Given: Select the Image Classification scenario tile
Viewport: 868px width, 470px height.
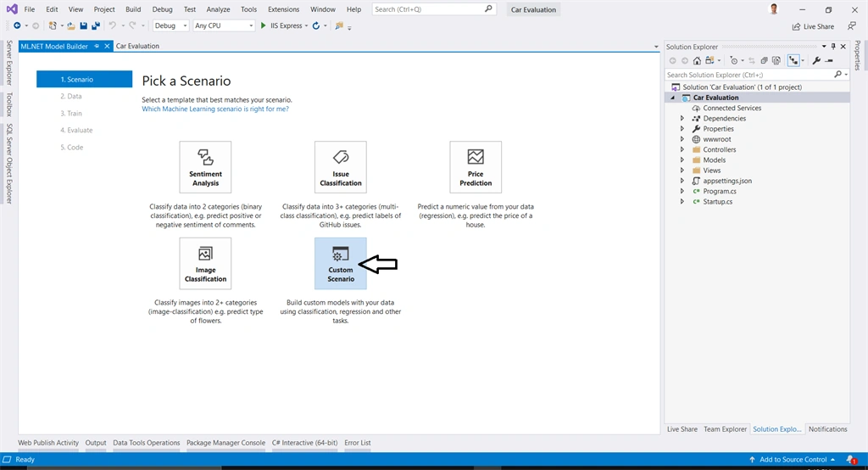Looking at the screenshot, I should (x=205, y=263).
